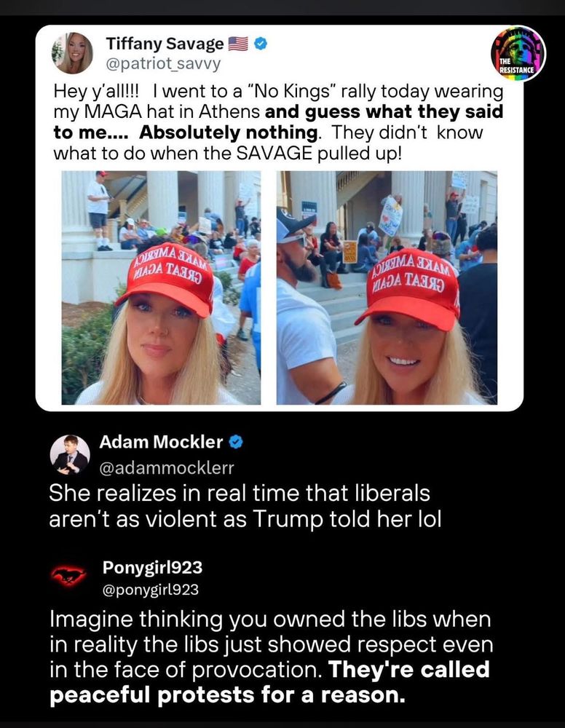This screenshot has width=565, height=728.
Task: Click Adam Mockler's verified checkmark badge
Action: coord(237,442)
